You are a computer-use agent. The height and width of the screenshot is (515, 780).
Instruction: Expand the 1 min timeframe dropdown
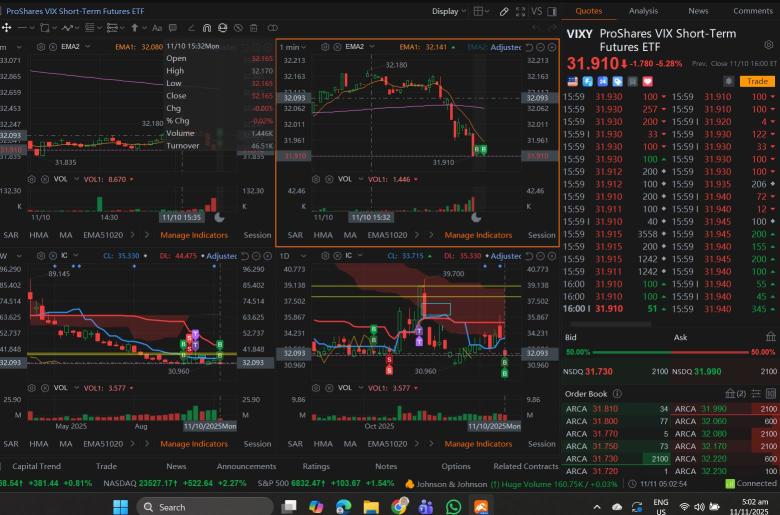tap(293, 47)
